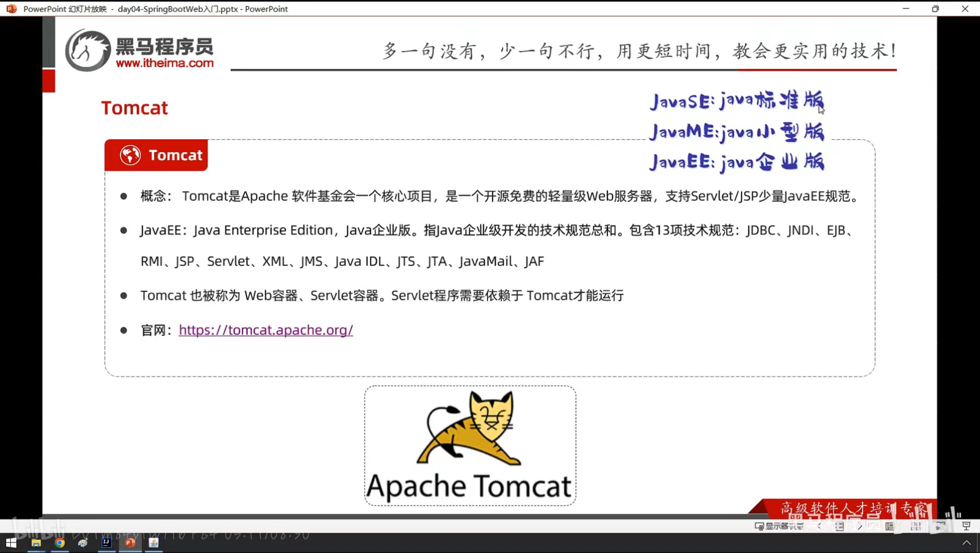Open File Explorer from the taskbar
980x553 pixels.
pyautogui.click(x=36, y=543)
